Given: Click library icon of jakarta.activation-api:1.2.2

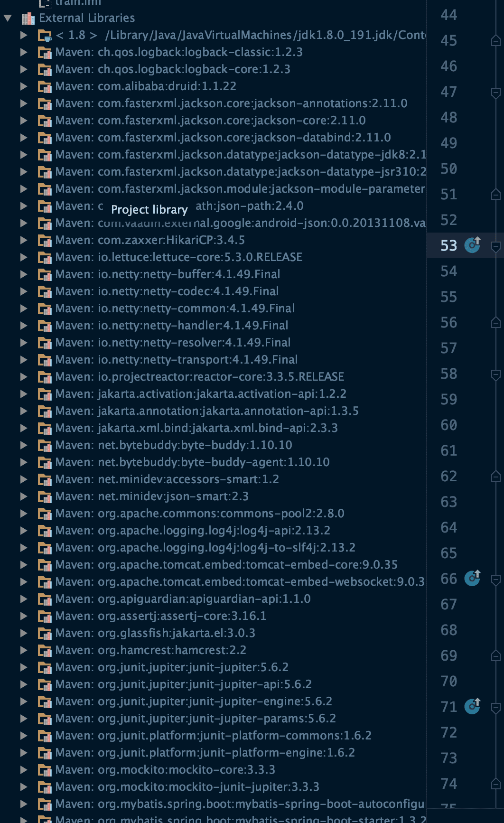Looking at the screenshot, I should tap(45, 394).
